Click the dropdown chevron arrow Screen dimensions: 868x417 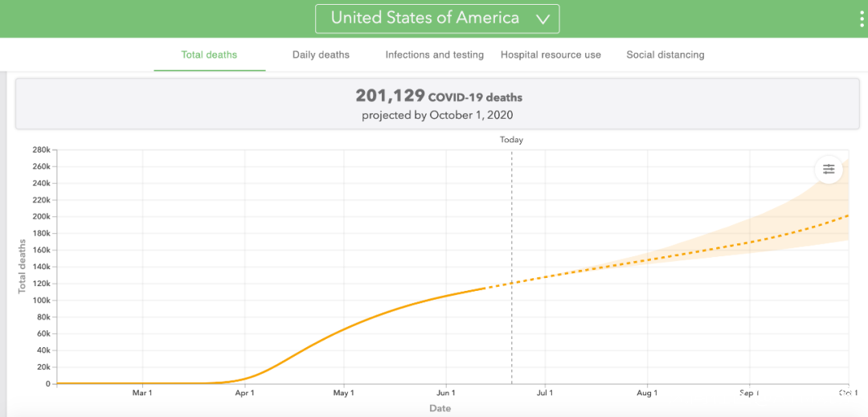[542, 19]
